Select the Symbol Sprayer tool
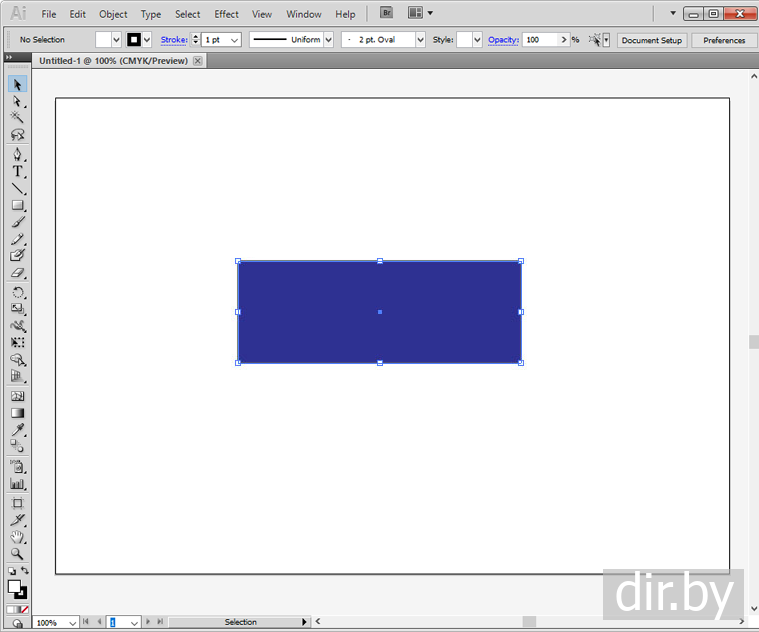The height and width of the screenshot is (632, 759). (17, 466)
